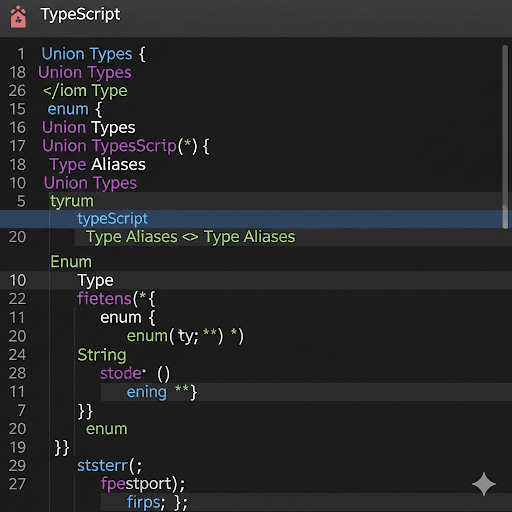The width and height of the screenshot is (512, 512).
Task: Click 'enum {' on line 15
Action: [75, 109]
